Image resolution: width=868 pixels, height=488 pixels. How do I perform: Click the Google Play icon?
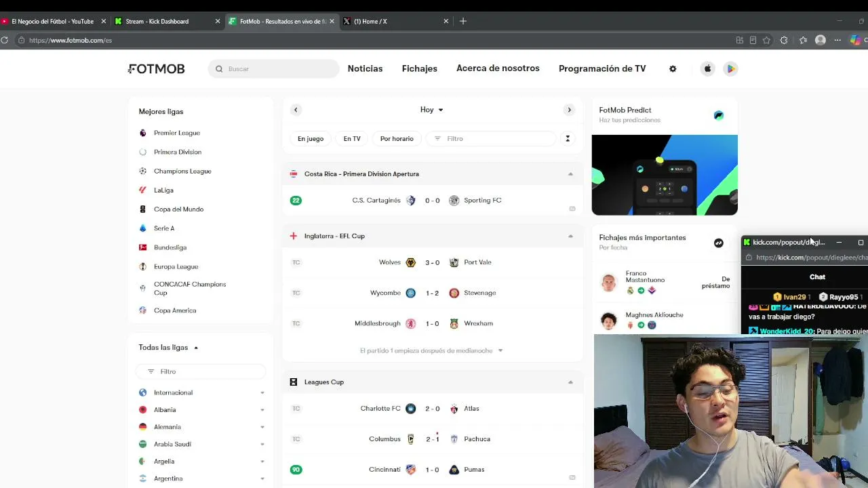coord(730,68)
